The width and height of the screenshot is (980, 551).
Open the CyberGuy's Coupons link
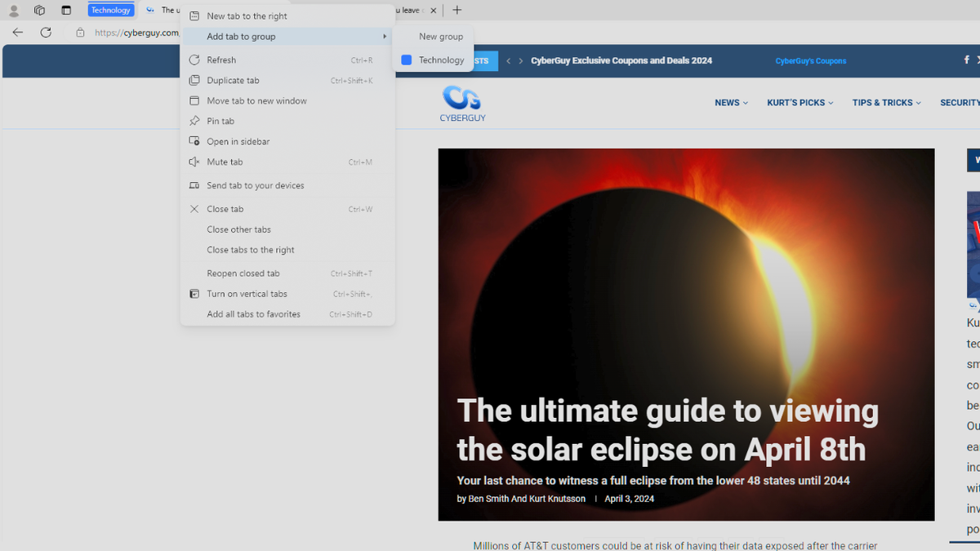pyautogui.click(x=810, y=60)
